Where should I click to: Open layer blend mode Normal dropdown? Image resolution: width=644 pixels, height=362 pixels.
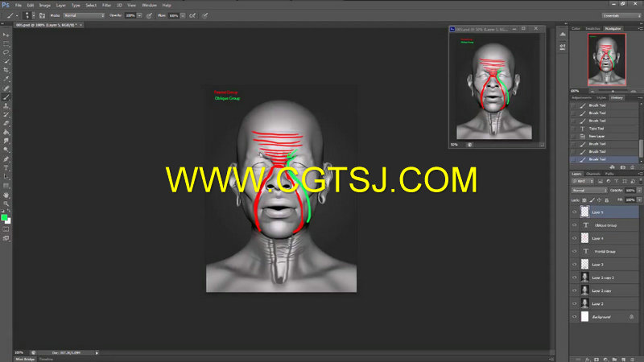pyautogui.click(x=589, y=191)
